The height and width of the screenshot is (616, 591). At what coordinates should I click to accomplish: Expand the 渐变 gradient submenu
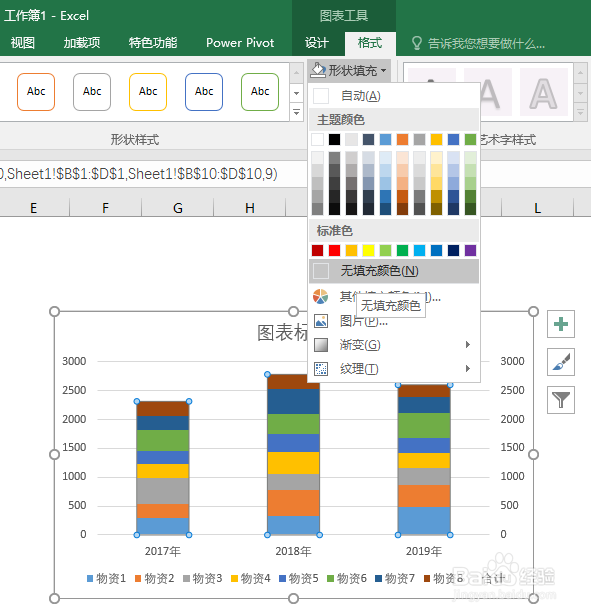tap(394, 345)
